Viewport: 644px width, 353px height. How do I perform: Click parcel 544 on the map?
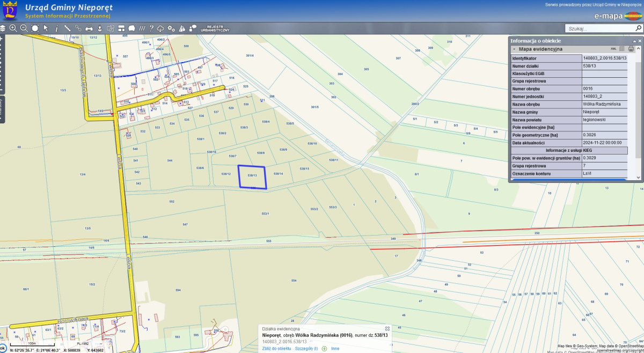[170, 160]
